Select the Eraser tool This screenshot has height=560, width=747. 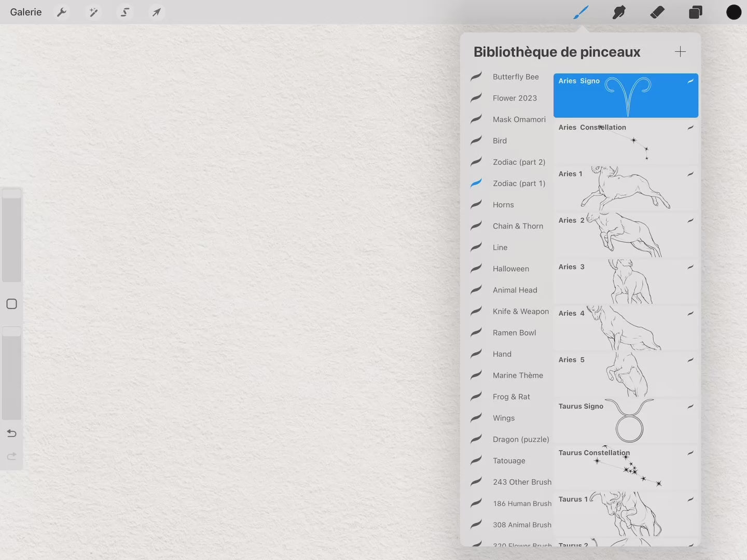(x=657, y=12)
